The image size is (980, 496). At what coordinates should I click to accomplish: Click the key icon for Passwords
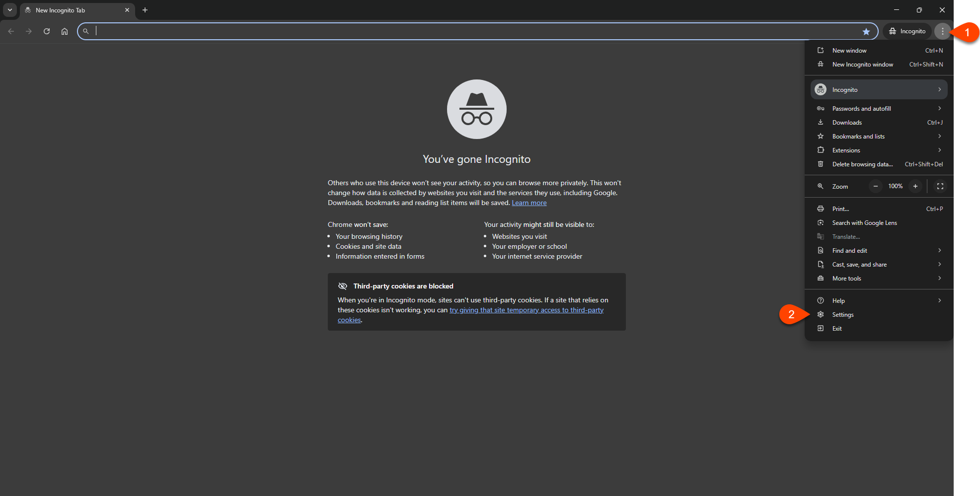point(821,109)
